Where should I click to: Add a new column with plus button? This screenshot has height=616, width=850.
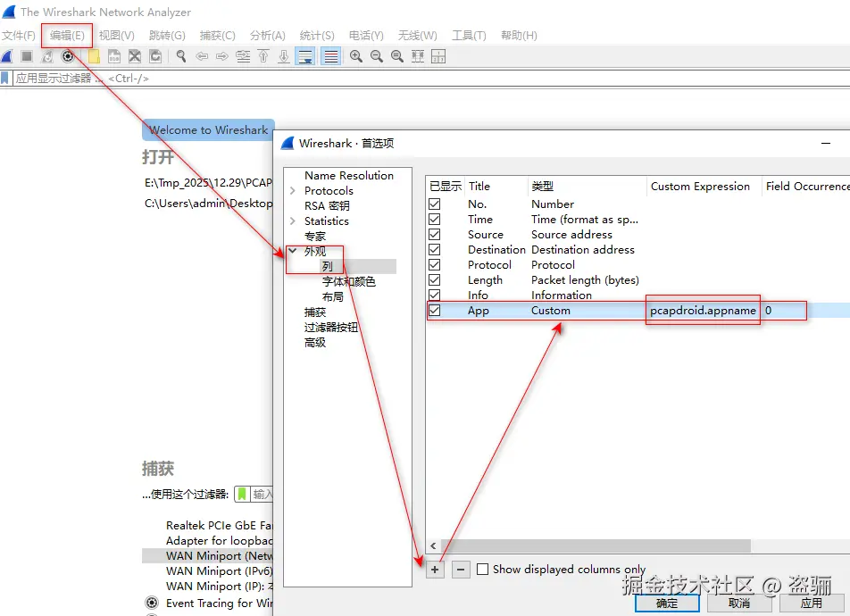[435, 570]
